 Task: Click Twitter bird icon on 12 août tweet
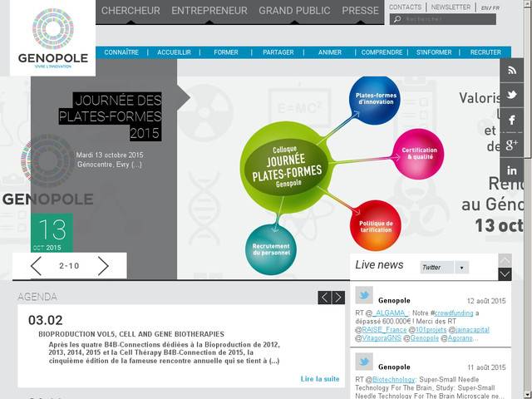click(364, 295)
